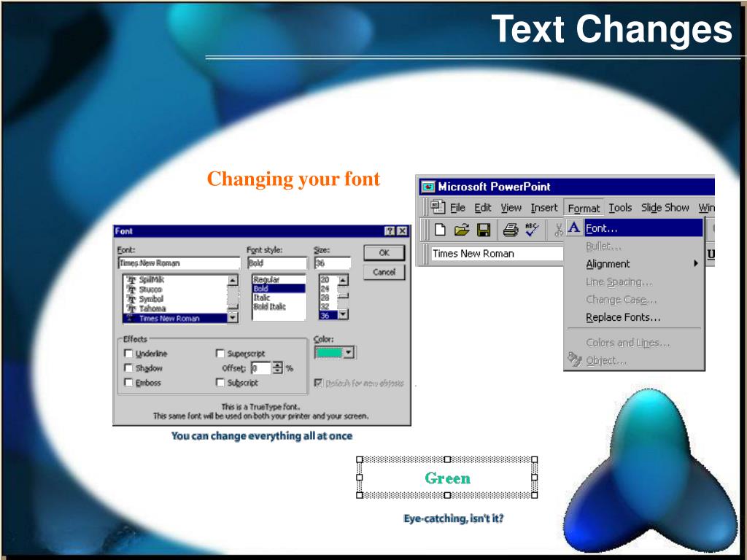Click the Open folder toolbar icon
747x560 pixels.
[462, 230]
